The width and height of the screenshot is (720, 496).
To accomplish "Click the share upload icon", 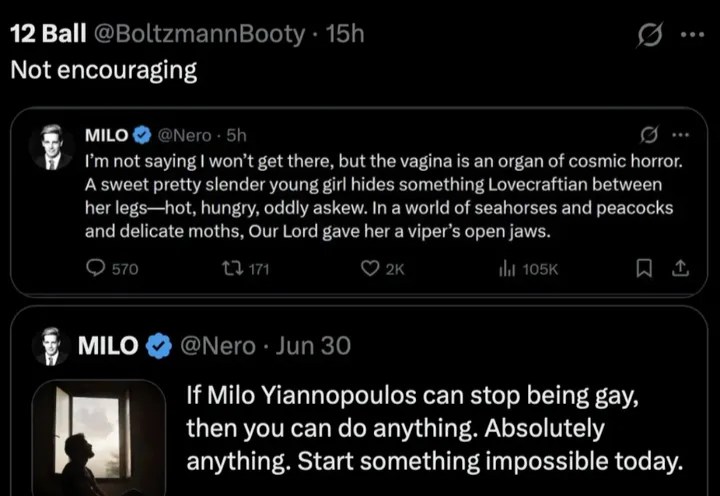I will 681,268.
